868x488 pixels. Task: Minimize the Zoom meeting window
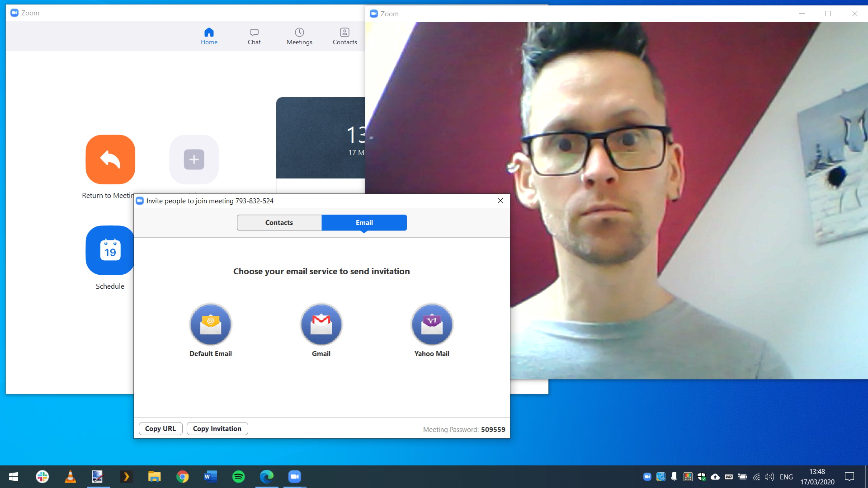(x=802, y=14)
